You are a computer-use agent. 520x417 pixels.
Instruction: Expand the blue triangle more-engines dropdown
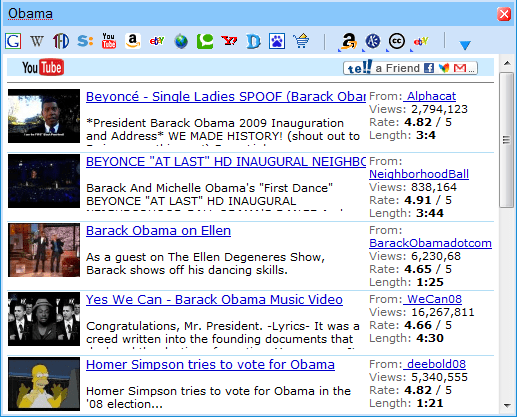pyautogui.click(x=465, y=45)
